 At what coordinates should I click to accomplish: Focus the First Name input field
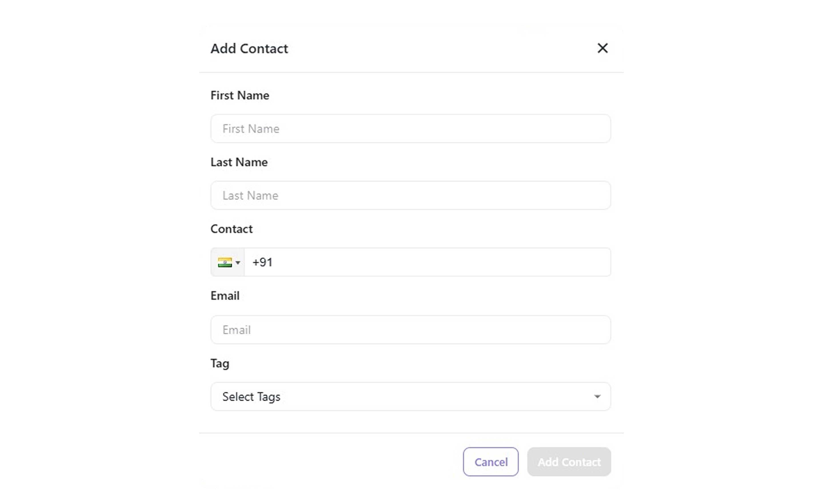coord(410,129)
